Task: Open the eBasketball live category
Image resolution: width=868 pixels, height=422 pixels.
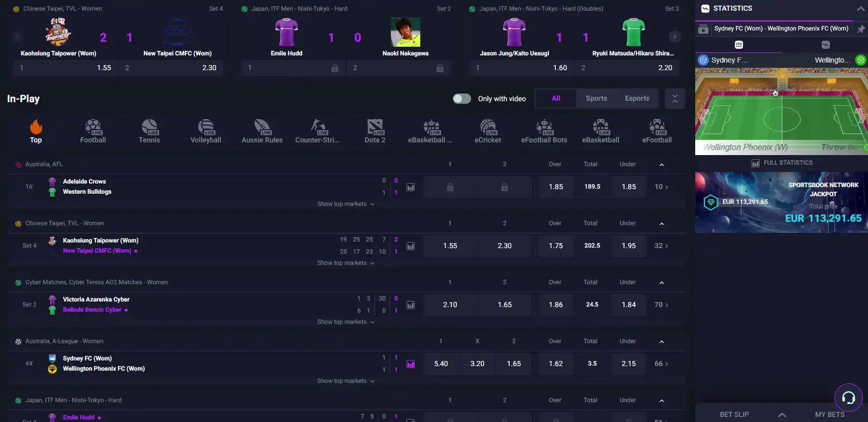Action: [601, 131]
